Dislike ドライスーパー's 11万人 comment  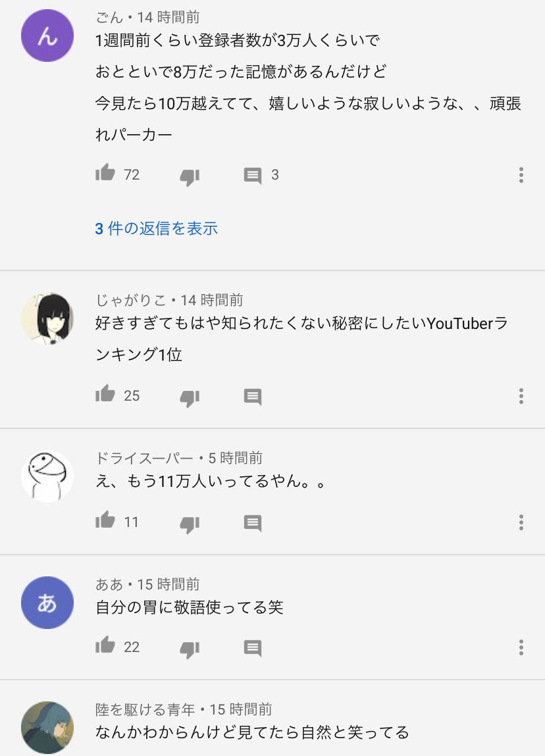pos(190,524)
